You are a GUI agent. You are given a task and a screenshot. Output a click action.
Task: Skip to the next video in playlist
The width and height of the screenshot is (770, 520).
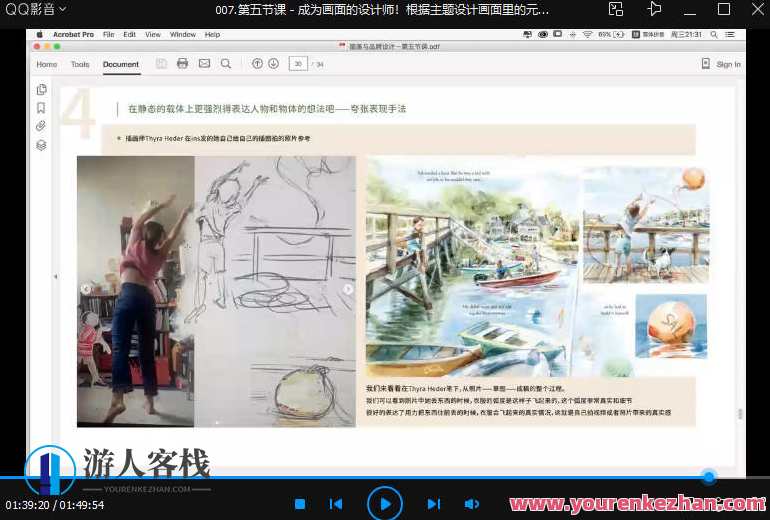pyautogui.click(x=434, y=504)
